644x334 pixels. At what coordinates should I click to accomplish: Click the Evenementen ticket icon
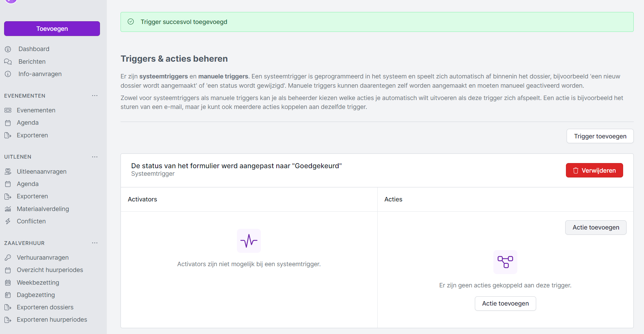8,110
